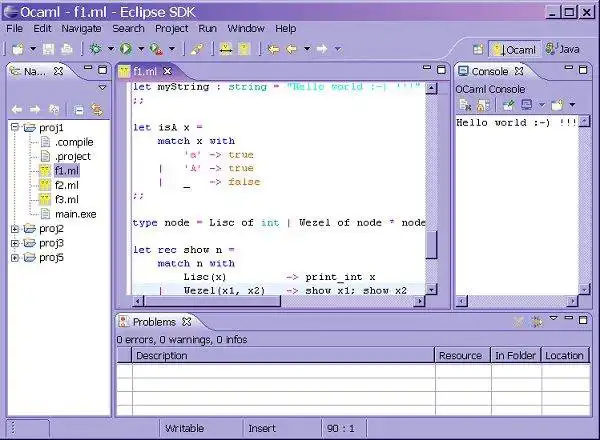The image size is (600, 440).
Task: Click Navigator's Up one level icon
Action: click(54, 110)
